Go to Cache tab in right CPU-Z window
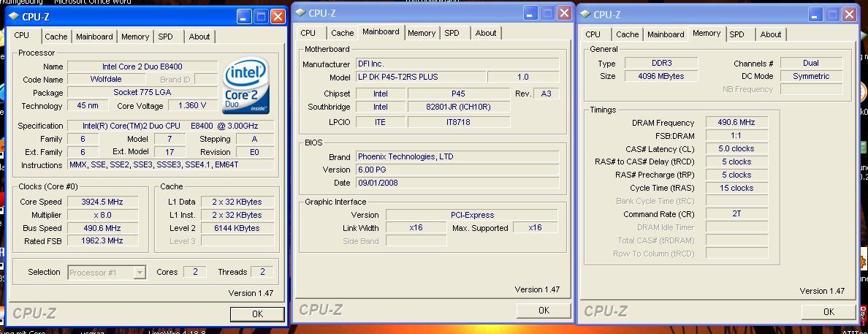This screenshot has height=334, width=868. click(x=627, y=34)
